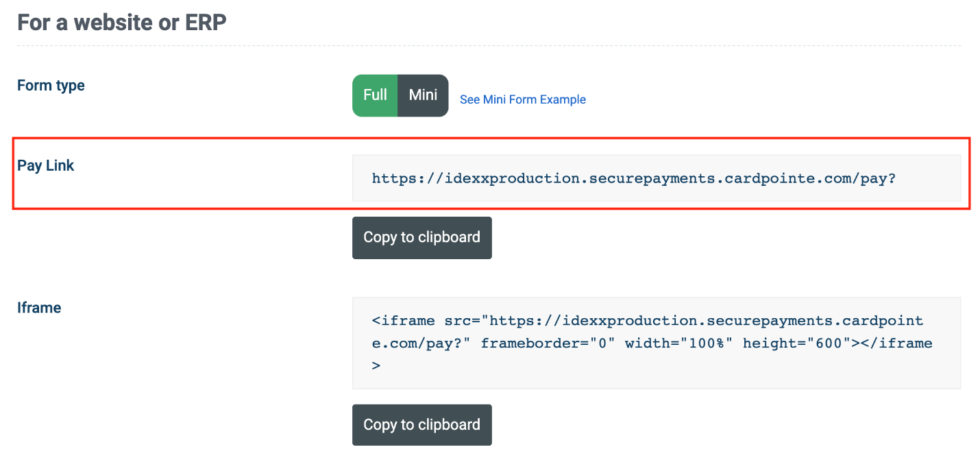Click the Iframe code's first line
Image resolution: width=980 pixels, height=458 pixels.
[x=647, y=321]
